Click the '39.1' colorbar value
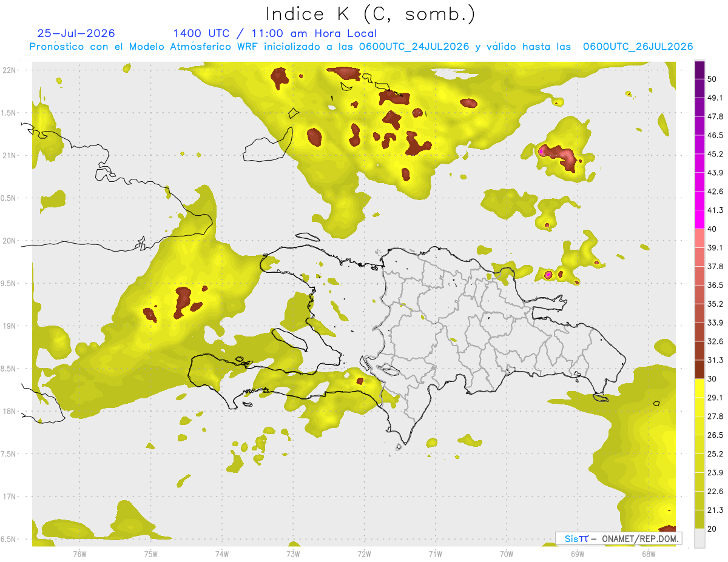 coord(715,247)
